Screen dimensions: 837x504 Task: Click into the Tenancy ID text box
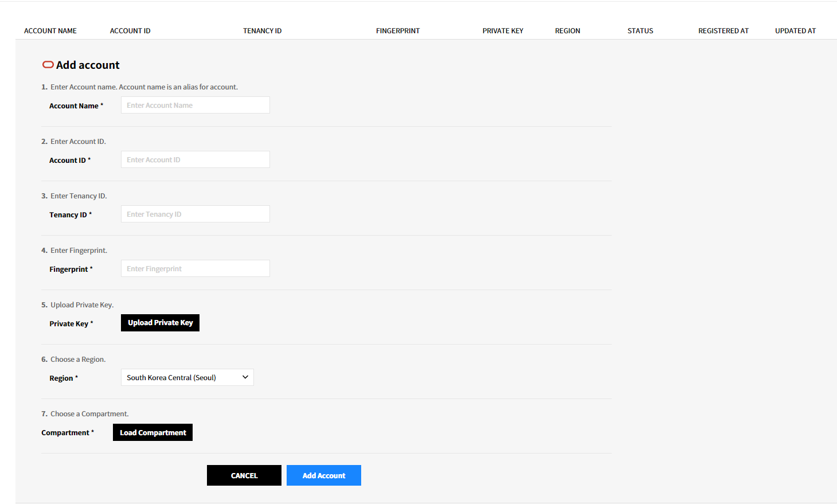pyautogui.click(x=195, y=214)
